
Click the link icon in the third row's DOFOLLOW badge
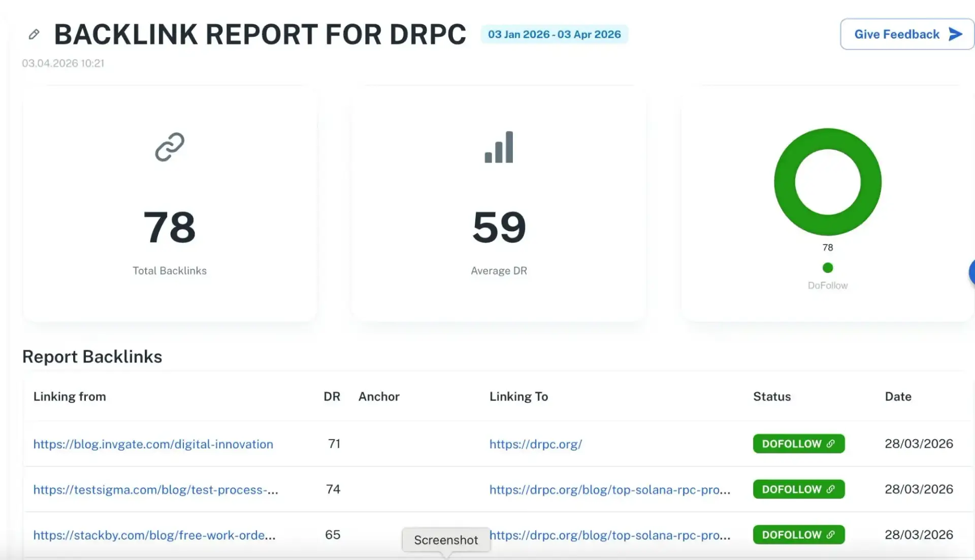(x=831, y=534)
